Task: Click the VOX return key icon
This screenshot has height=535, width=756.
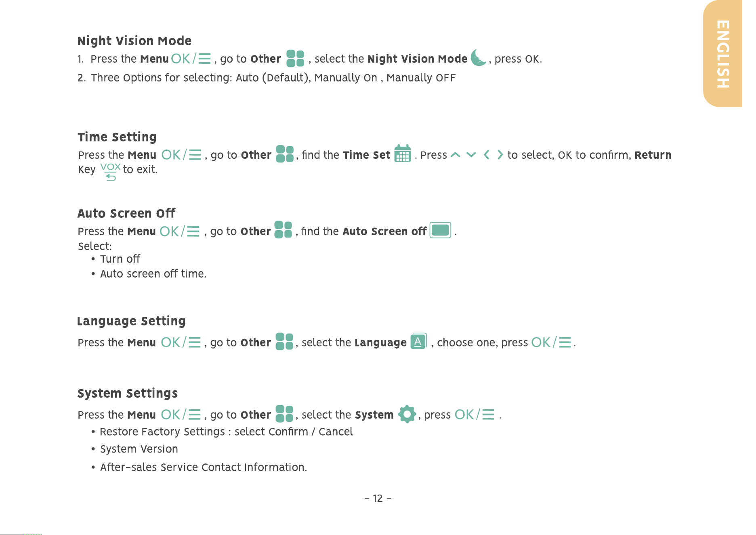Action: 110,172
